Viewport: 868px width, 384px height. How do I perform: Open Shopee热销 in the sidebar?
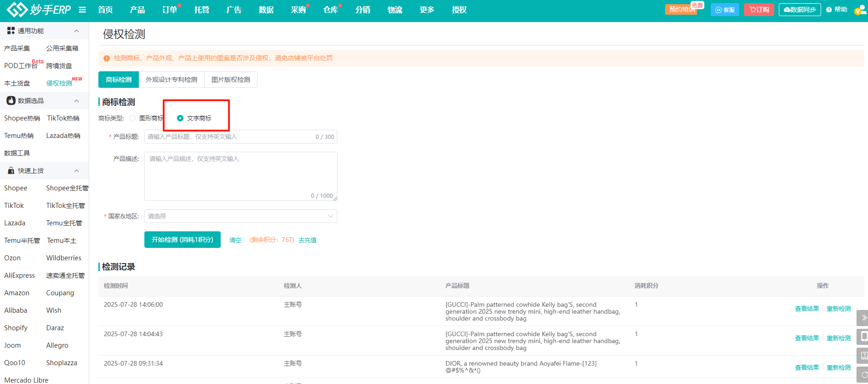pos(22,118)
